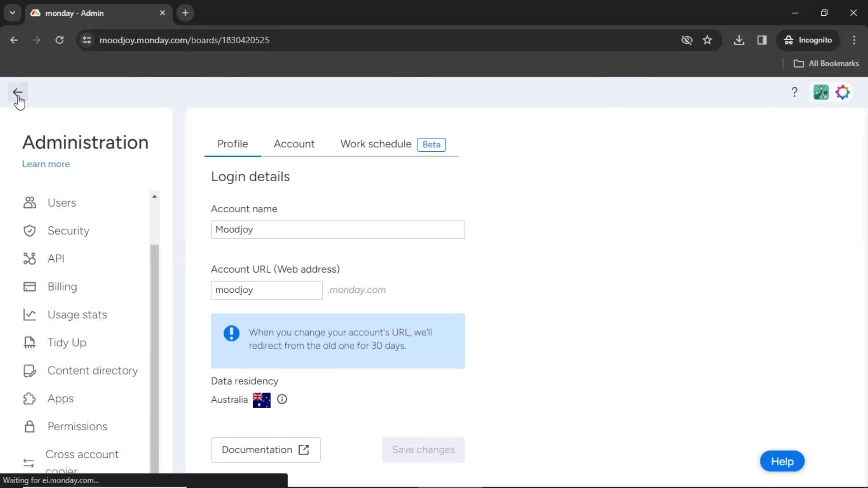Image resolution: width=868 pixels, height=488 pixels.
Task: Select the API icon in sidebar
Action: [x=29, y=258]
